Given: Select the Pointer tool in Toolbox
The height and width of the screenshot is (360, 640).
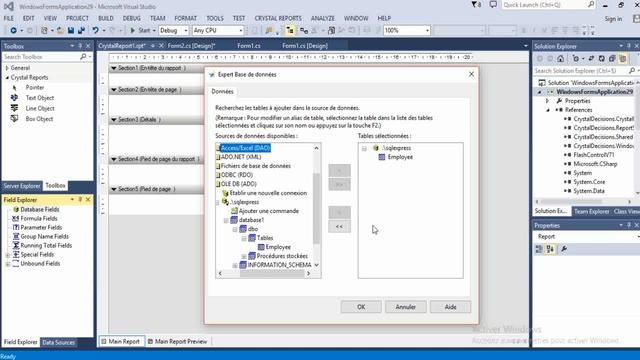Looking at the screenshot, I should tap(34, 87).
